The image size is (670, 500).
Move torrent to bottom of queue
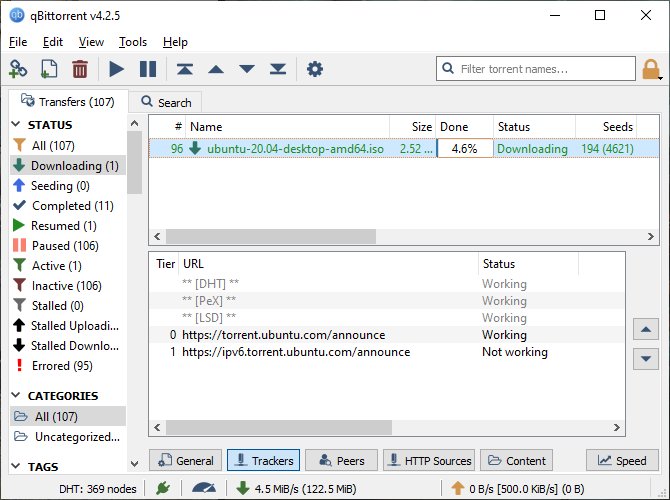tap(278, 69)
